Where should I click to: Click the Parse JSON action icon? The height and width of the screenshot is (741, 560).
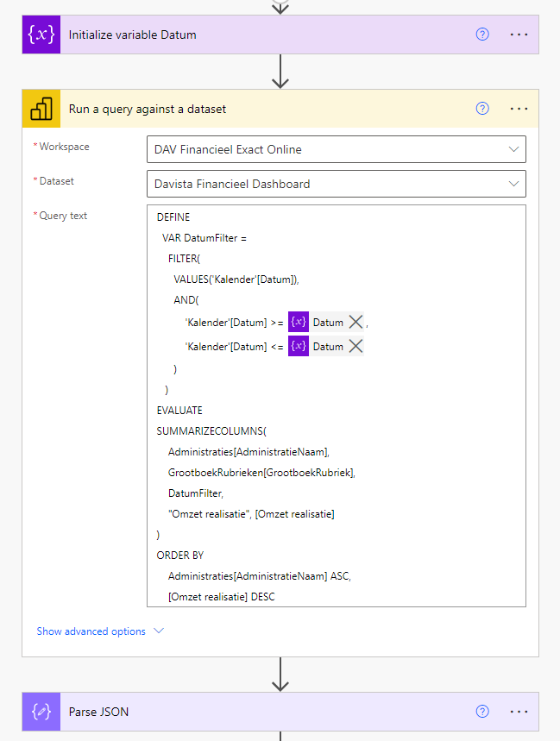[41, 712]
